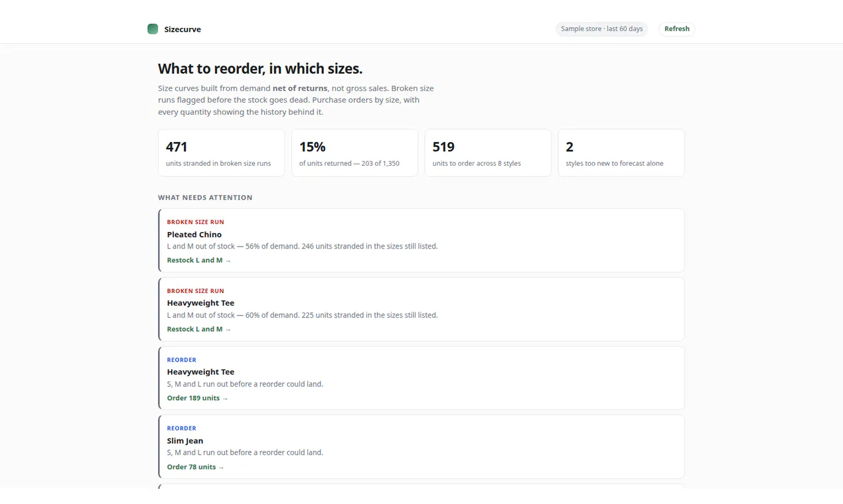Viewport: 843px width, 504px height.
Task: Click the Pleated Chino title
Action: pyautogui.click(x=194, y=235)
